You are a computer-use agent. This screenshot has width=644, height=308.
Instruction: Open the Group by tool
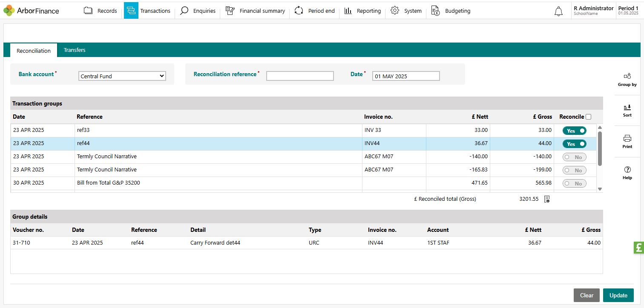[x=627, y=79]
